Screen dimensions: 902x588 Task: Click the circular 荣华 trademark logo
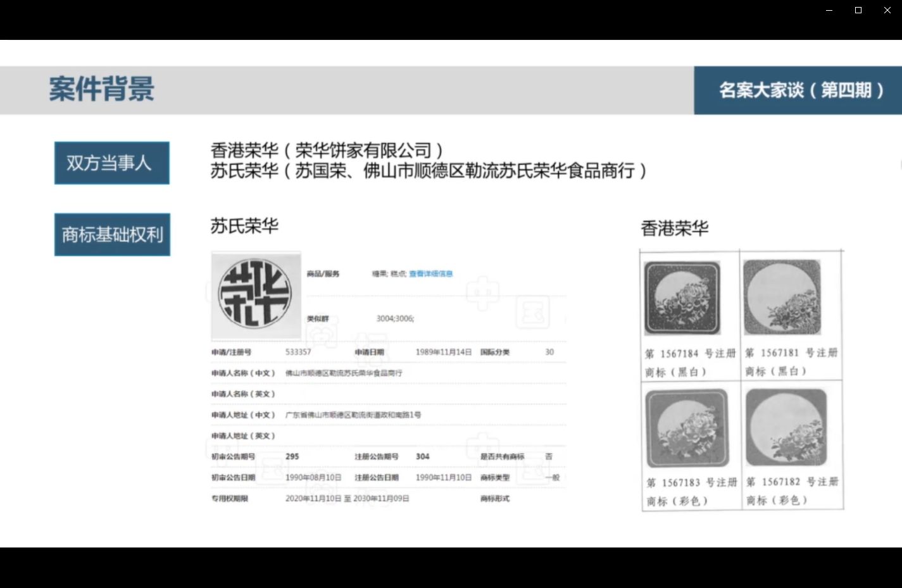(255, 294)
